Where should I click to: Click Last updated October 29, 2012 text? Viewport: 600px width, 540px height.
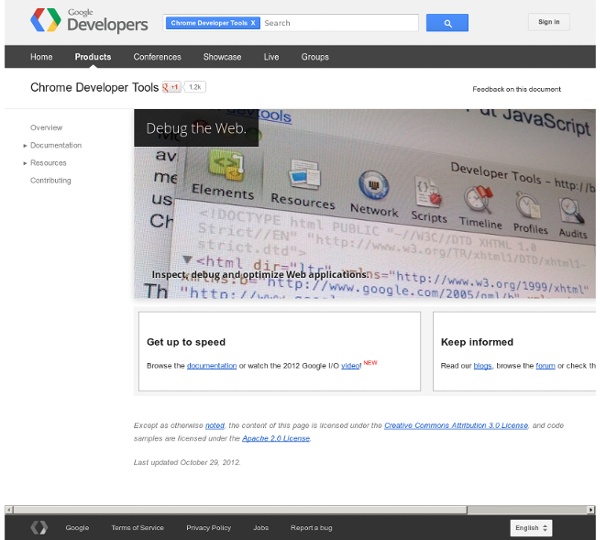click(187, 462)
